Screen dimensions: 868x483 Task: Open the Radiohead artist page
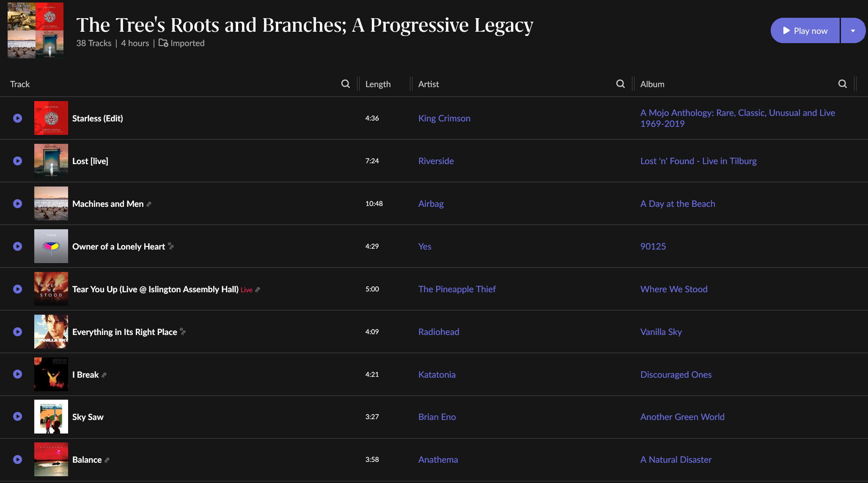pos(439,332)
